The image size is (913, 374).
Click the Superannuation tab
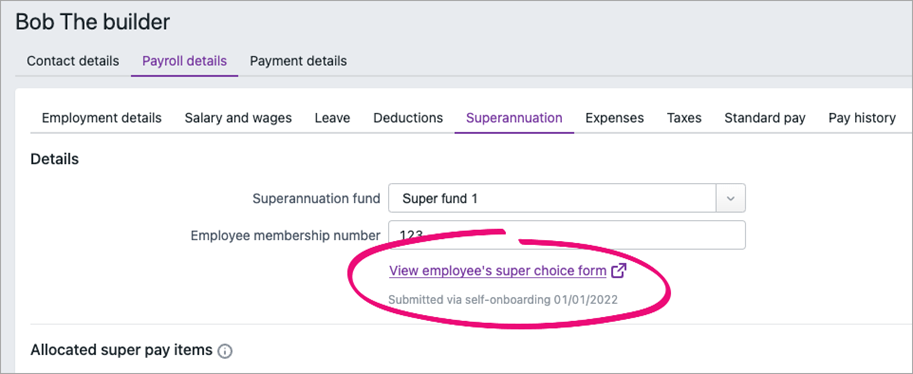pos(514,118)
